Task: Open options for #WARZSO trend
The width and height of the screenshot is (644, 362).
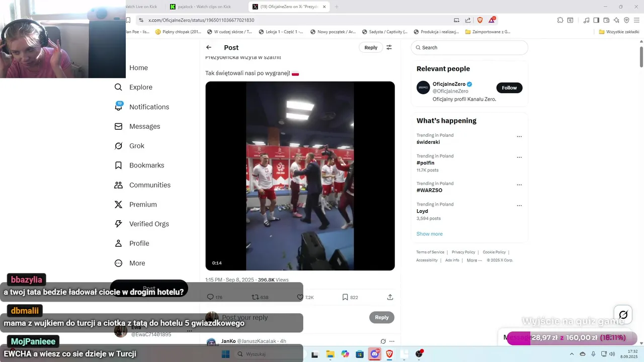Action: [519, 185]
